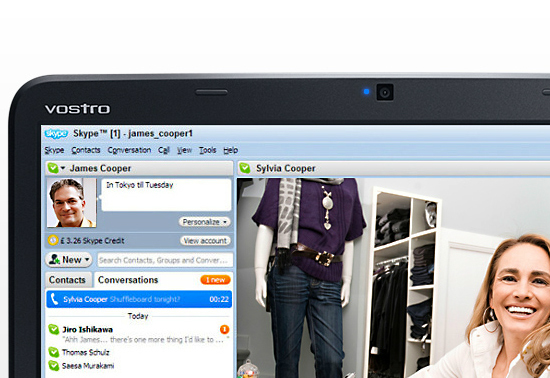The width and height of the screenshot is (550, 378).
Task: Click the Sylvia Cooper video call feed
Action: pos(393,278)
